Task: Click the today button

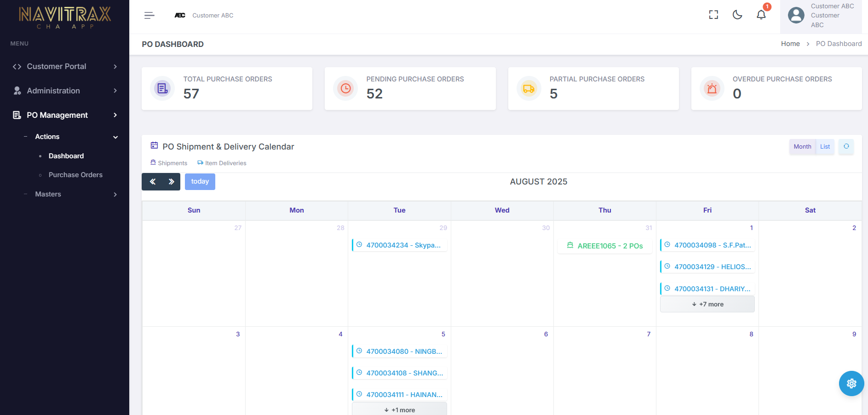Action: point(200,182)
